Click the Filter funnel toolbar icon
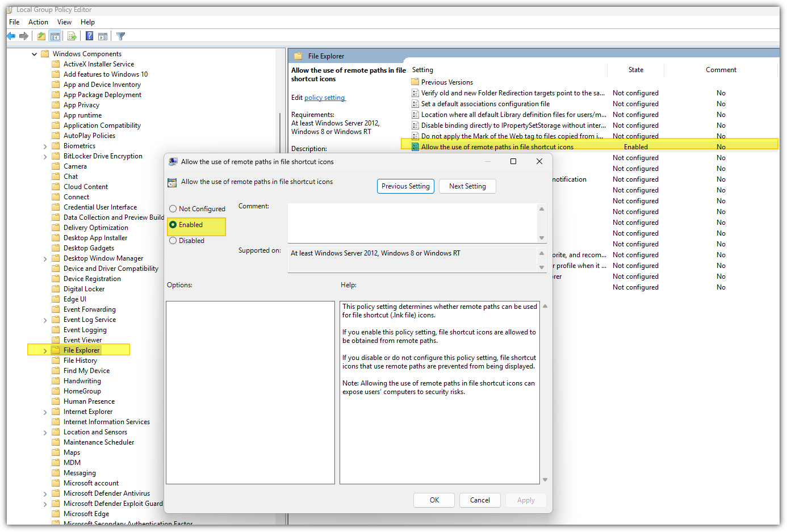 pos(120,36)
